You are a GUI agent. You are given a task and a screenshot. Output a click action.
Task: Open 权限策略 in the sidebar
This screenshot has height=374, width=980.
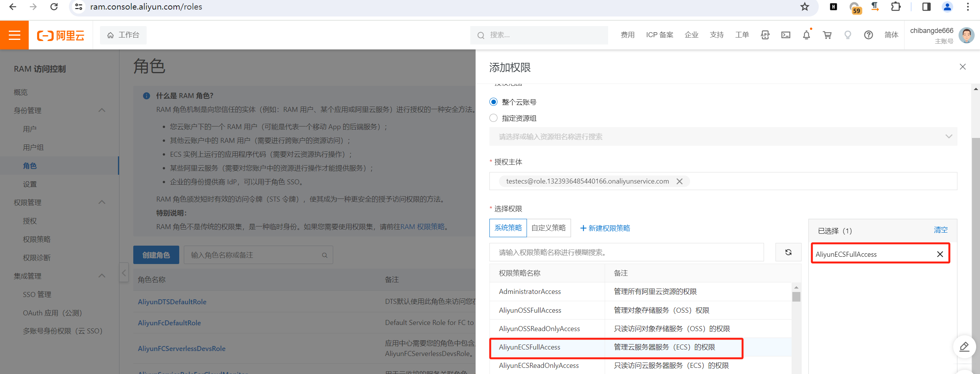point(37,239)
